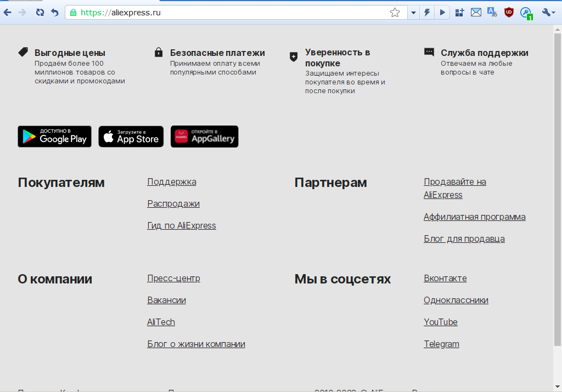
Task: Open the Пресс-центр link
Action: (x=173, y=278)
